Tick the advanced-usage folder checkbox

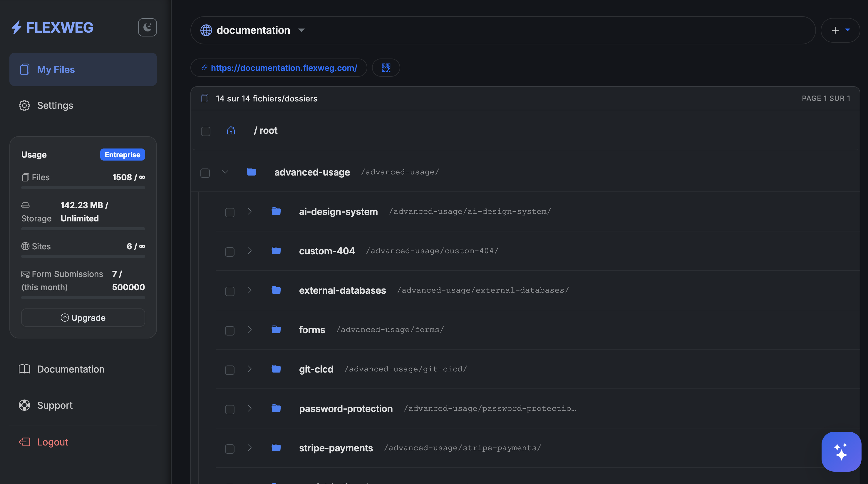click(205, 173)
